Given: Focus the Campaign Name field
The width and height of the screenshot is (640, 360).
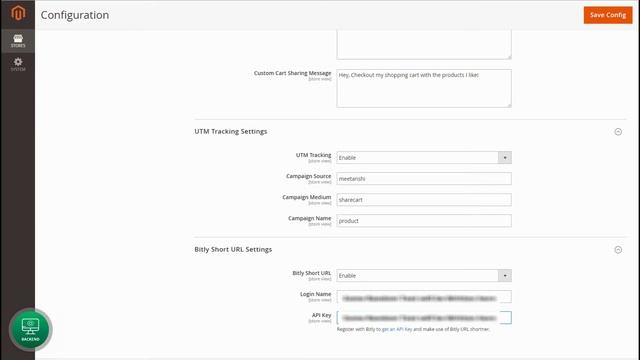Looking at the screenshot, I should click(424, 221).
